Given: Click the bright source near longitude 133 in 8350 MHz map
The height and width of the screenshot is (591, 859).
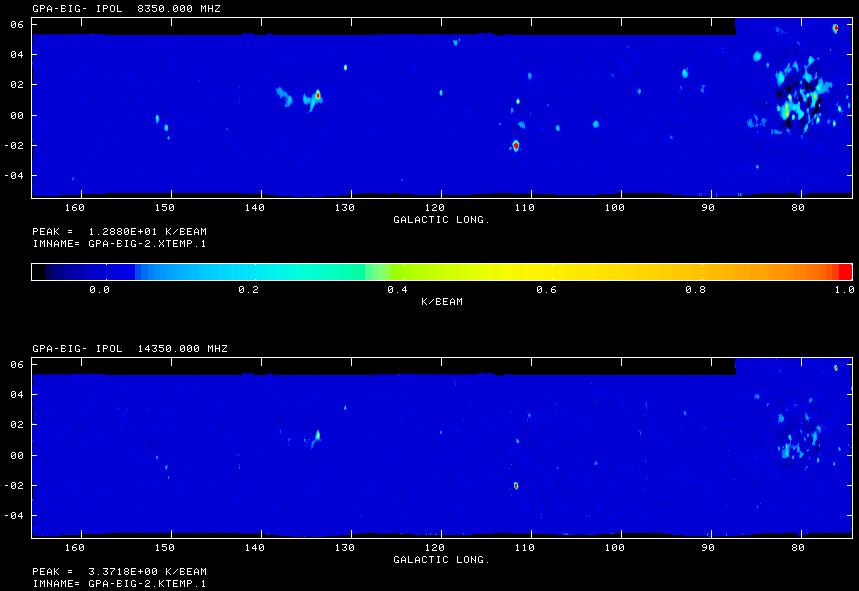Looking at the screenshot, I should point(318,95).
